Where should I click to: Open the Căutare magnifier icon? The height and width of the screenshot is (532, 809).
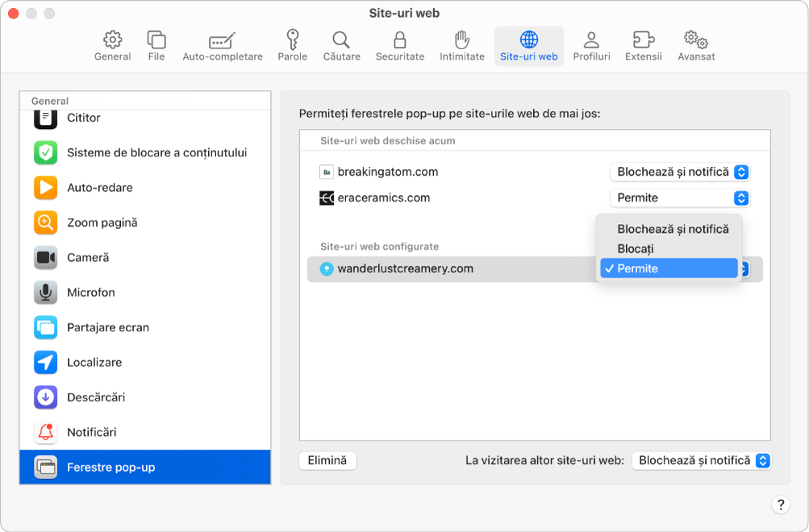click(341, 39)
